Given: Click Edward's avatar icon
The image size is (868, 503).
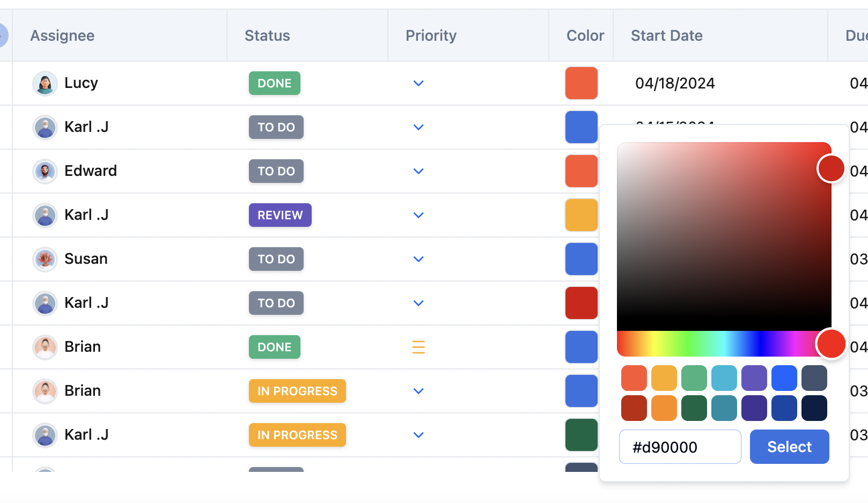Looking at the screenshot, I should coord(45,171).
